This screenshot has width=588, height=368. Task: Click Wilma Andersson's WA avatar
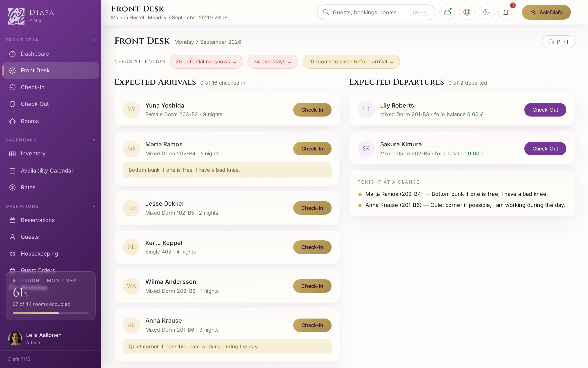click(x=131, y=286)
